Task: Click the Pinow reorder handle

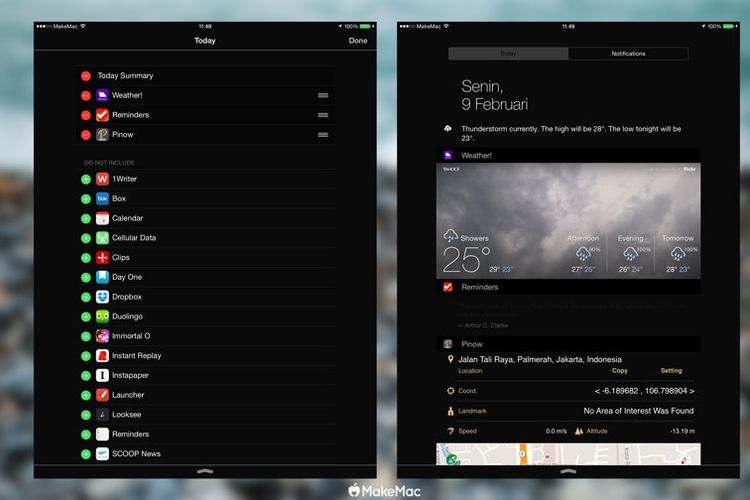Action: (323, 134)
